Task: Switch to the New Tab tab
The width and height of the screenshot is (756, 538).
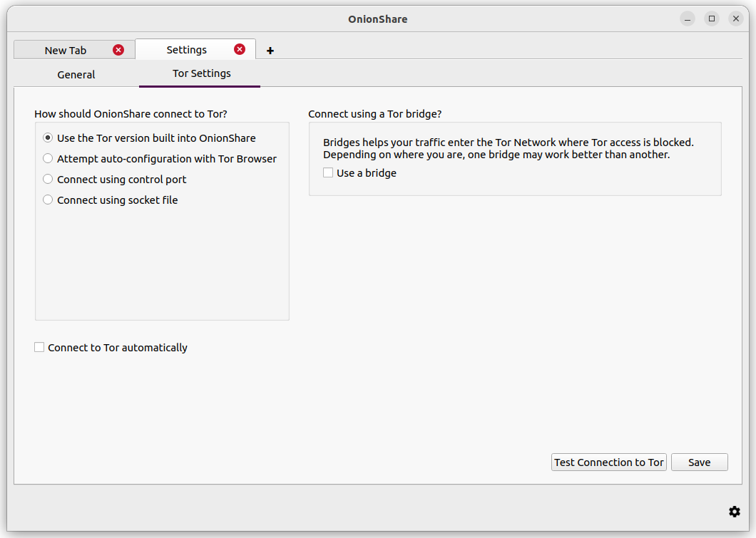Action: (x=66, y=50)
